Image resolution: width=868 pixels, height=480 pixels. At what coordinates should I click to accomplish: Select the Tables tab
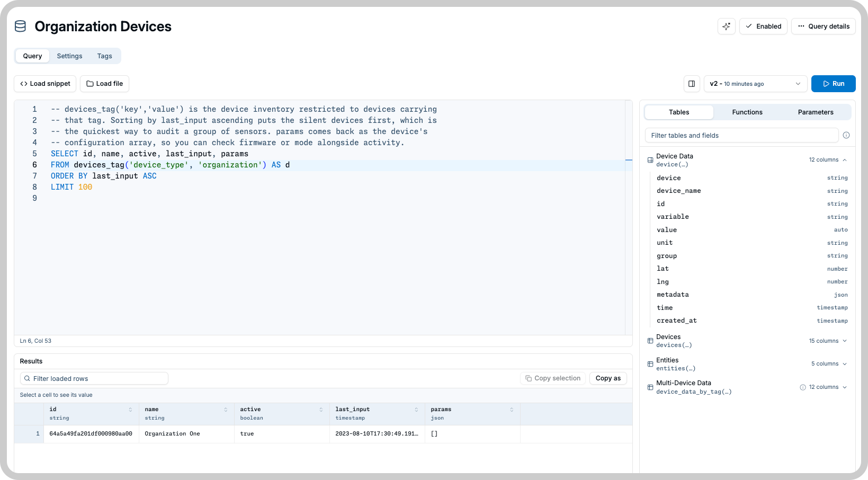click(679, 112)
